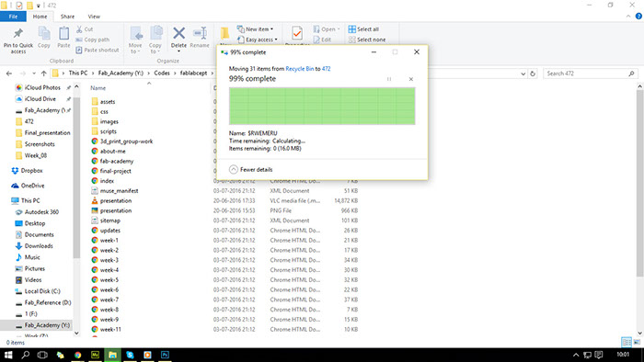Click Fab_Academy (Y:) breadcrumb segment
Viewport: 644px width, 362px height.
click(121, 73)
